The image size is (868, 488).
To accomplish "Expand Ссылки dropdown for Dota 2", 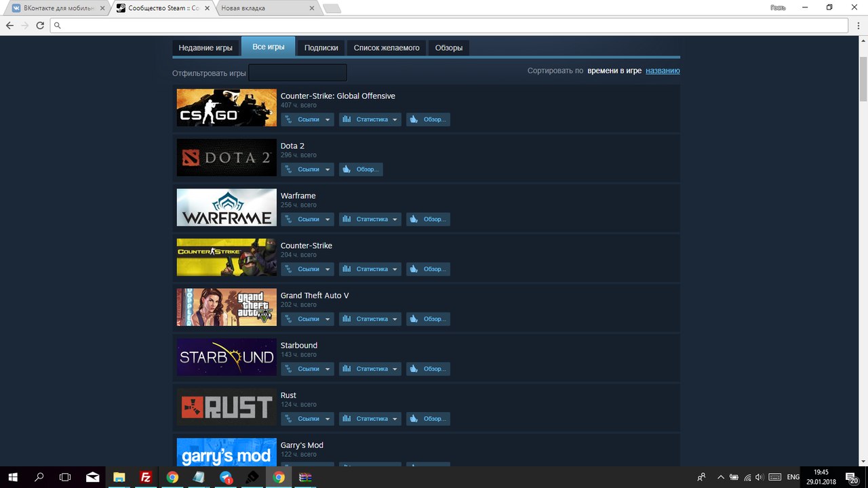I will (x=308, y=169).
